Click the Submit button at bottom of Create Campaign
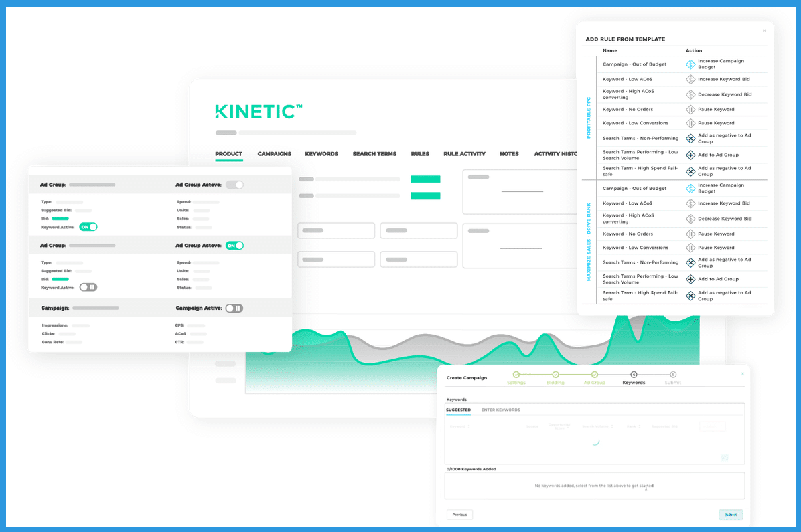This screenshot has height=532, width=801. pos(731,515)
